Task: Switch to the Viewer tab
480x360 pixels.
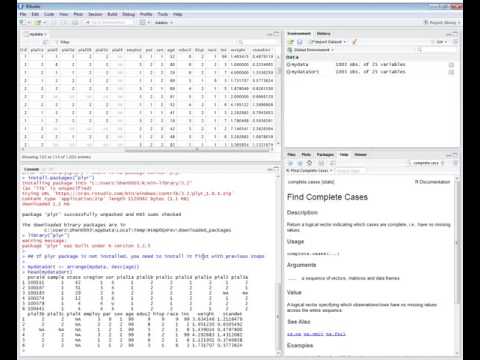Action: coord(360,155)
